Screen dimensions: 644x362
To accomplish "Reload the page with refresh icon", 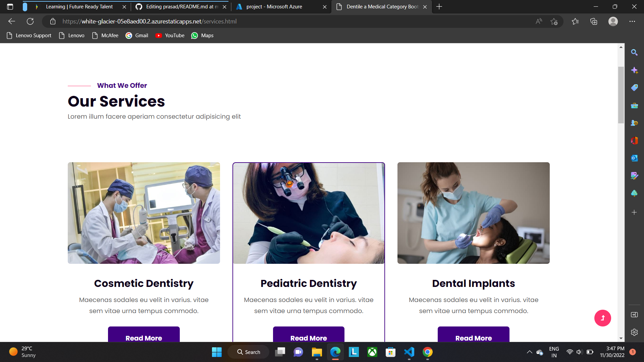I will (30, 21).
